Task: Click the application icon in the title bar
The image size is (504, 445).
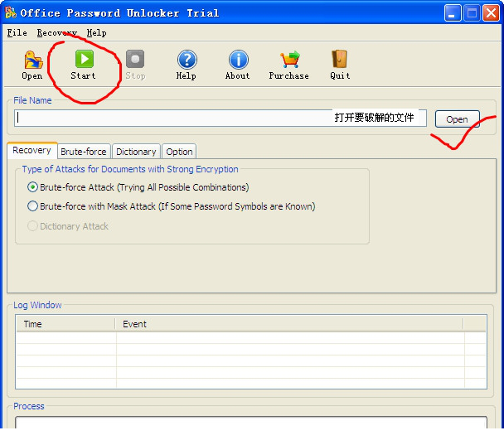Action: coord(11,12)
